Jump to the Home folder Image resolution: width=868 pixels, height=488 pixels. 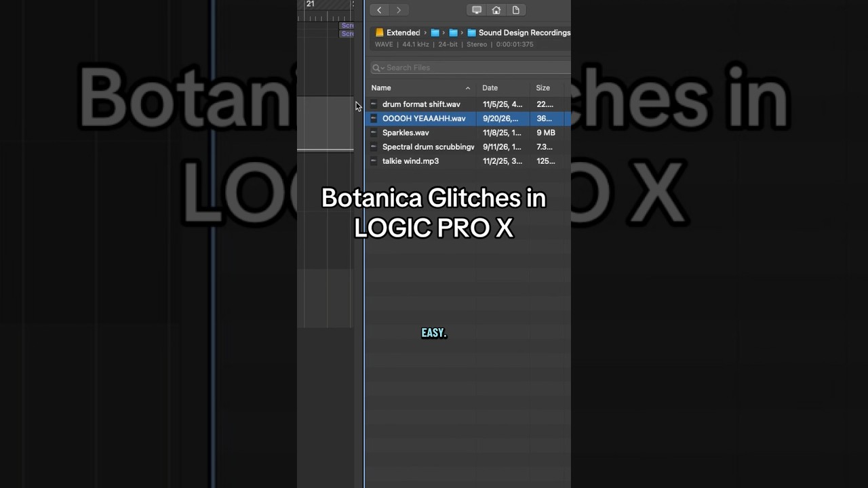(496, 10)
